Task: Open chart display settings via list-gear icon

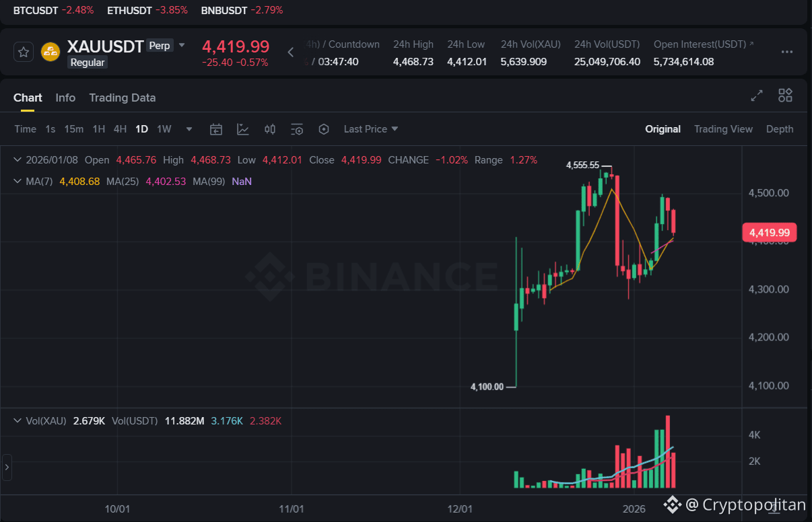Action: pos(296,128)
